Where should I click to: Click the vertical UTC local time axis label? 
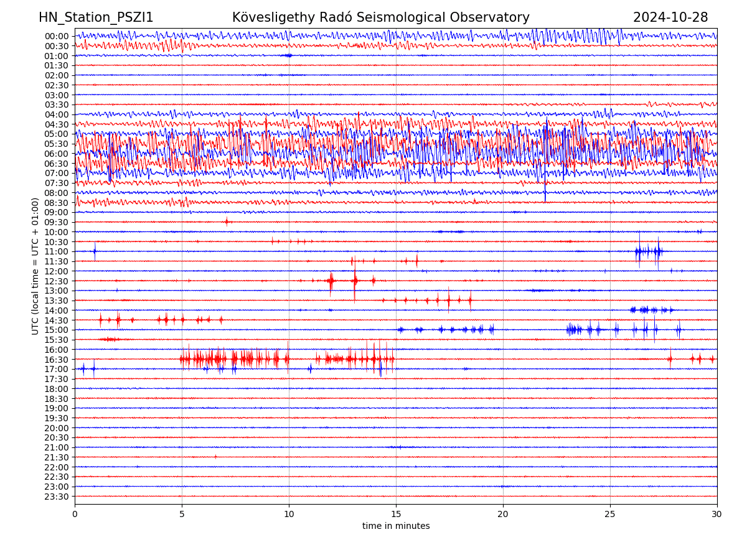pyautogui.click(x=35, y=266)
